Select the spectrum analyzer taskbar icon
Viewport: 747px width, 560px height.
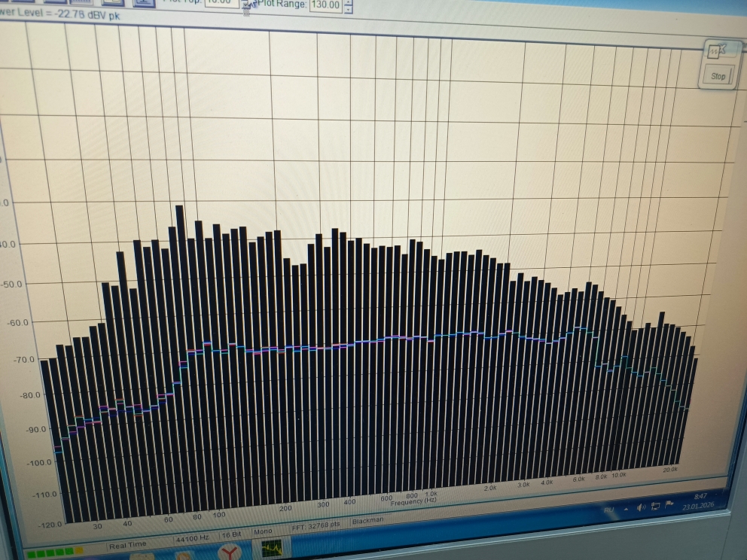(272, 548)
